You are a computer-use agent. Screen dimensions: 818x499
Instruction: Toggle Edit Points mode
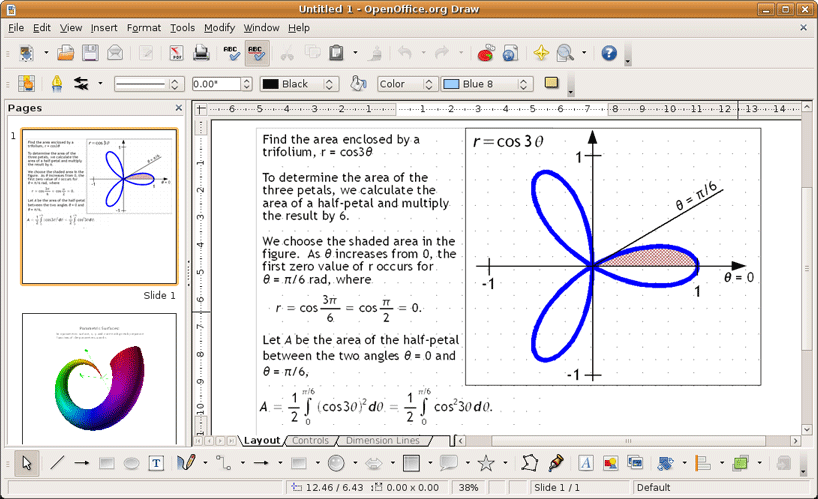pyautogui.click(x=529, y=463)
